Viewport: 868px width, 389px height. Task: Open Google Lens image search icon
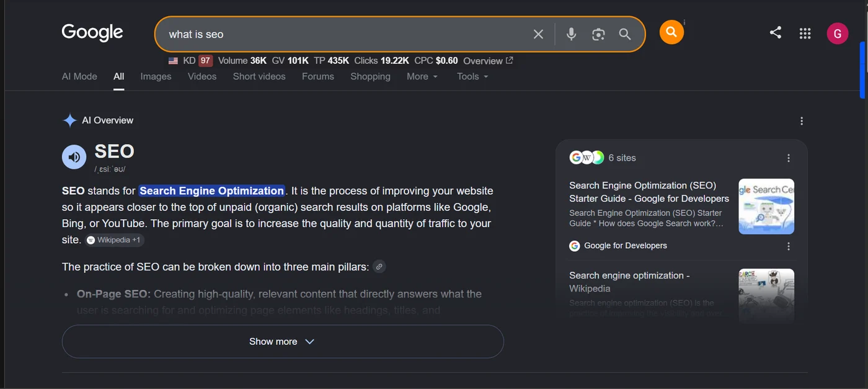tap(598, 34)
